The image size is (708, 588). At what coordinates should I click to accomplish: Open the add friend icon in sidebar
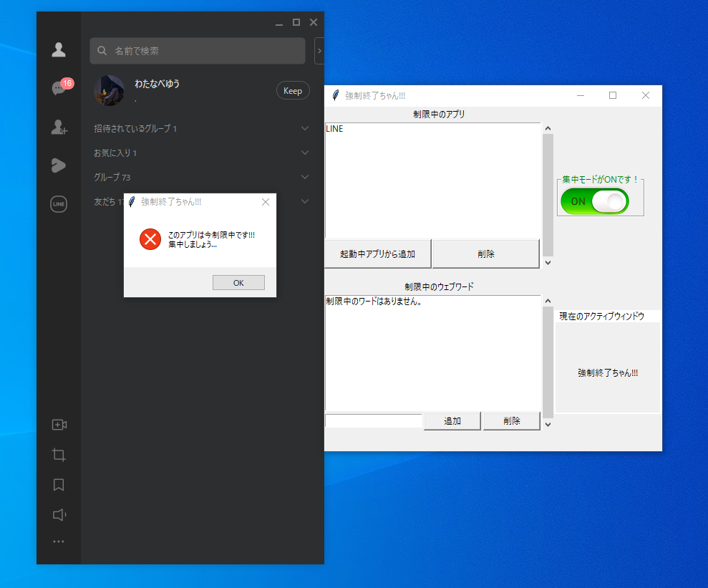[x=59, y=127]
